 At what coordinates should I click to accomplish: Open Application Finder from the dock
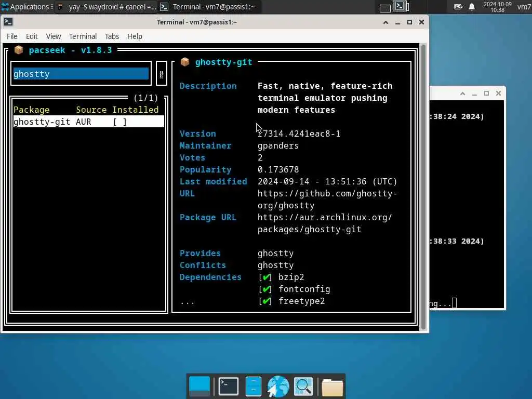coord(303,387)
